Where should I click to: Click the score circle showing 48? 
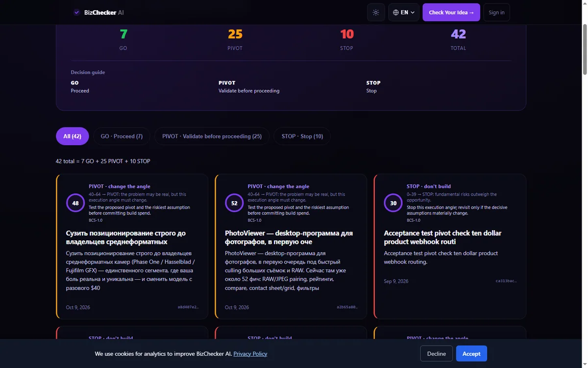(x=75, y=203)
